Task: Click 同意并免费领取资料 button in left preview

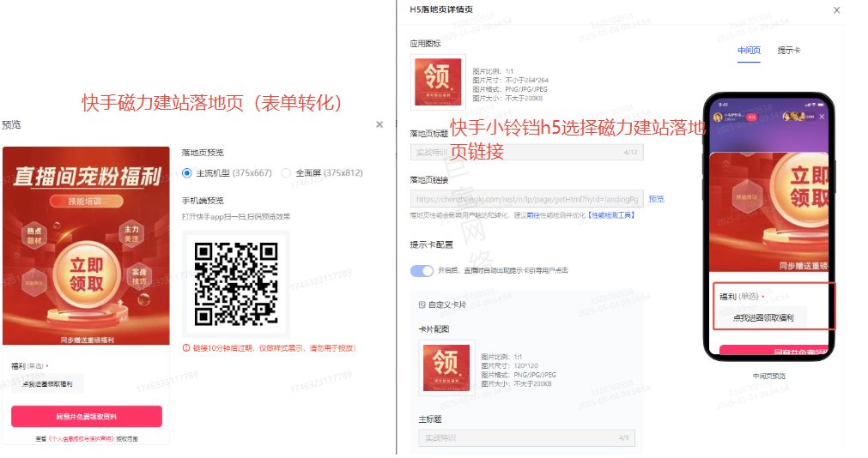Action: click(87, 417)
